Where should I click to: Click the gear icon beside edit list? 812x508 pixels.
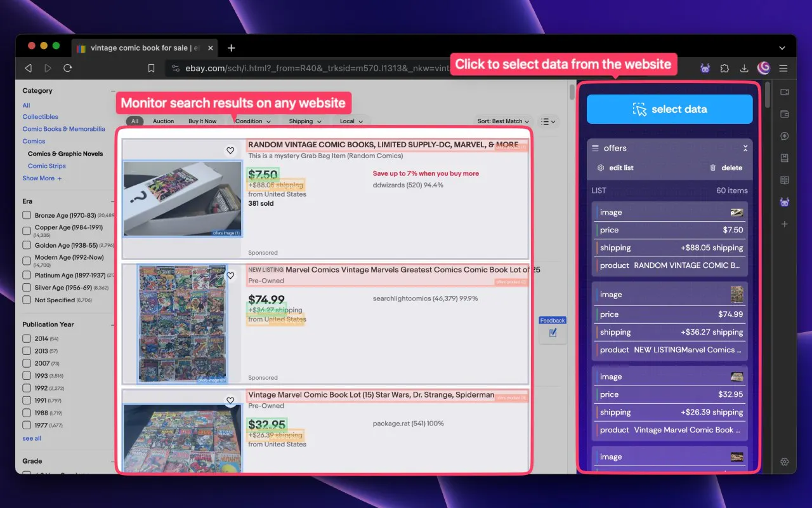pyautogui.click(x=601, y=168)
